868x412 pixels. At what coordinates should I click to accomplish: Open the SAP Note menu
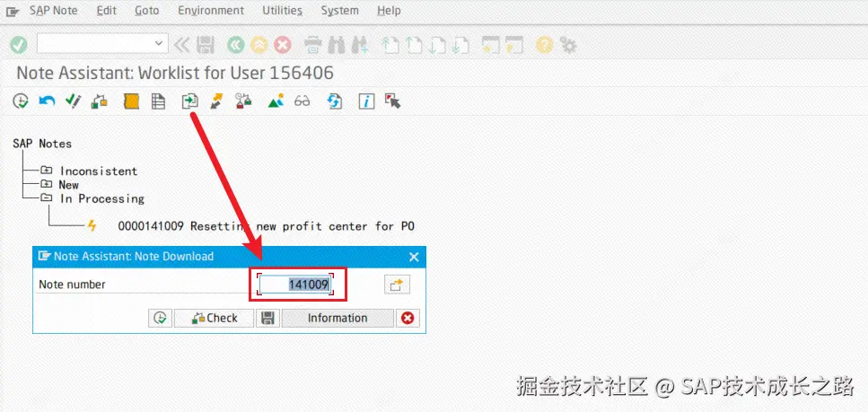coord(54,11)
